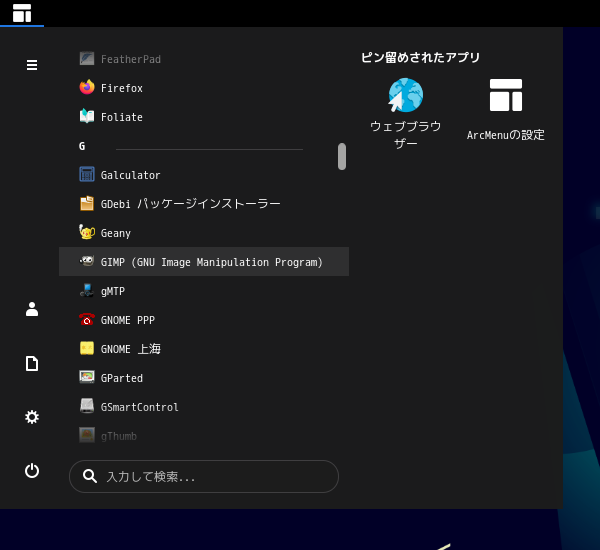Open pinned ウェブブラウザー globe icon
This screenshot has width=600, height=550.
point(406,95)
